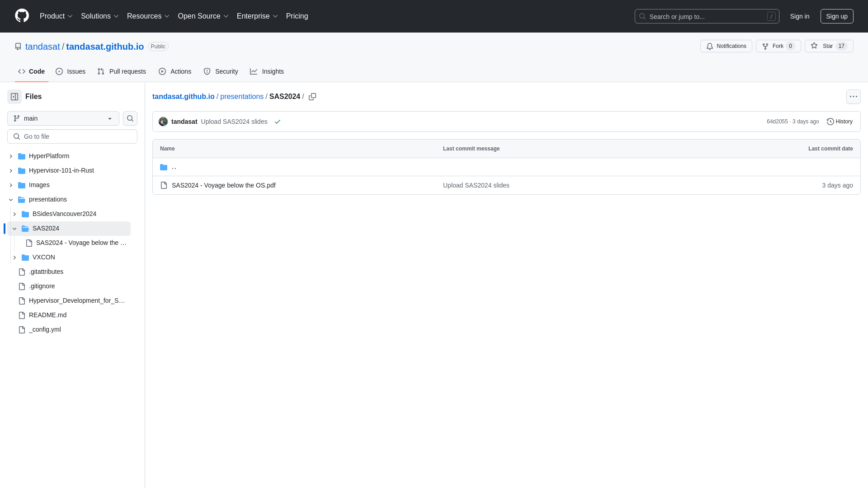
Task: Open parent directory folder icon
Action: pyautogui.click(x=164, y=167)
